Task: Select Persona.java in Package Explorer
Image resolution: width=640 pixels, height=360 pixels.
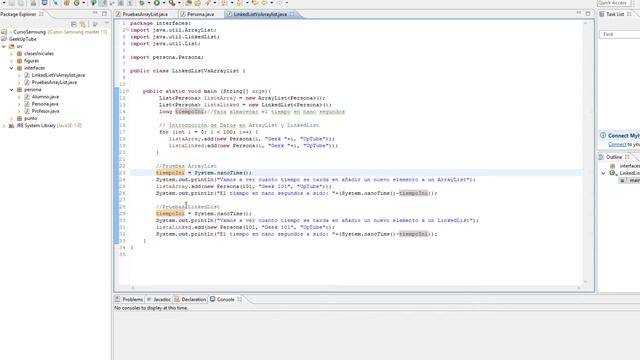Action: pyautogui.click(x=45, y=104)
